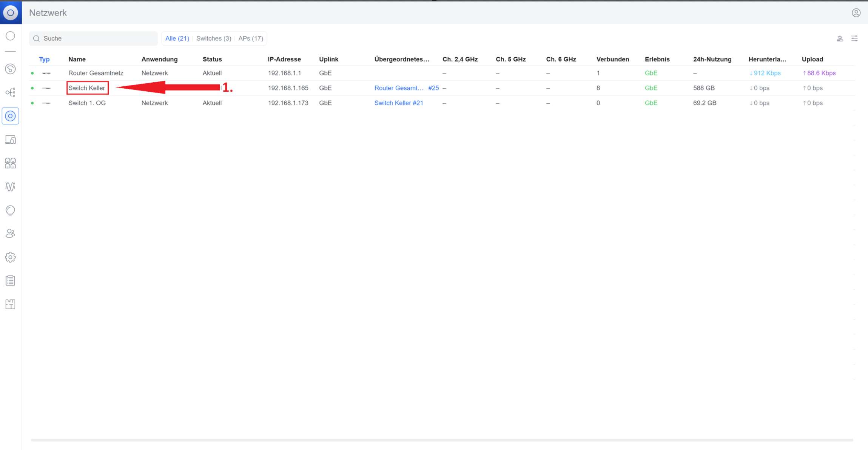Open the insights waveform icon in sidebar
The width and height of the screenshot is (868, 450).
pos(11,187)
